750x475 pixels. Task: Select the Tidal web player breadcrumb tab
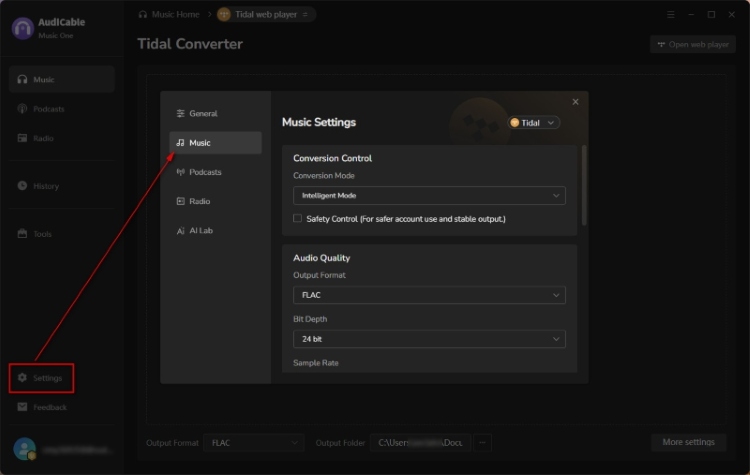click(x=265, y=14)
